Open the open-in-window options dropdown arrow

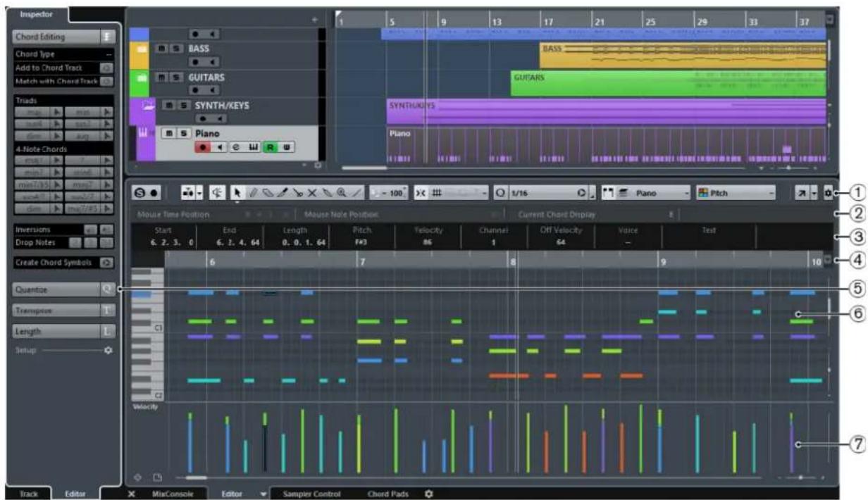pos(814,192)
